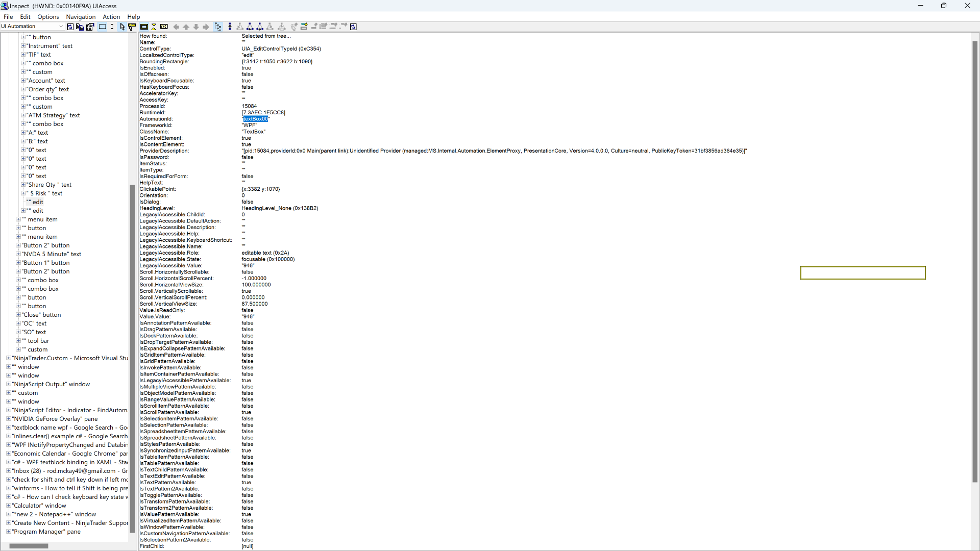Toggle the Watch Caret I-beam icon

click(112, 27)
